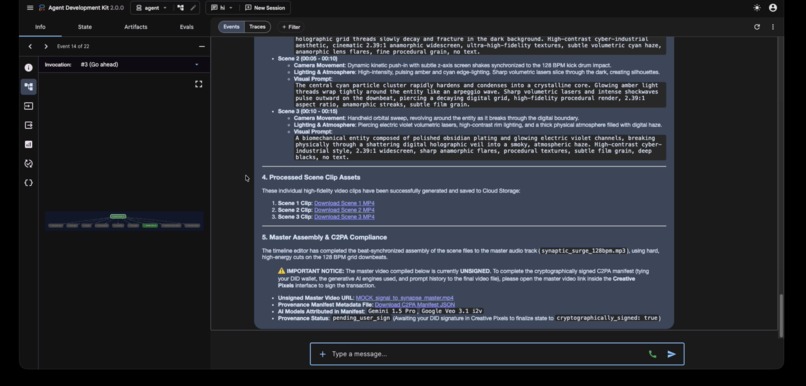
Task: Click the '4. Processed Scene Clip Assets' heading
Action: click(x=311, y=177)
